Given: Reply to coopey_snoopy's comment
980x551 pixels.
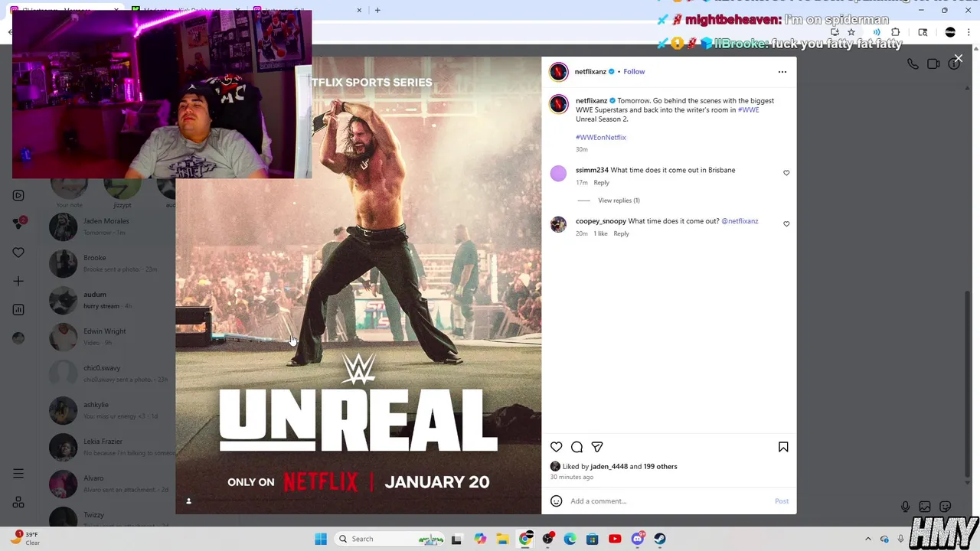Looking at the screenshot, I should [x=621, y=234].
